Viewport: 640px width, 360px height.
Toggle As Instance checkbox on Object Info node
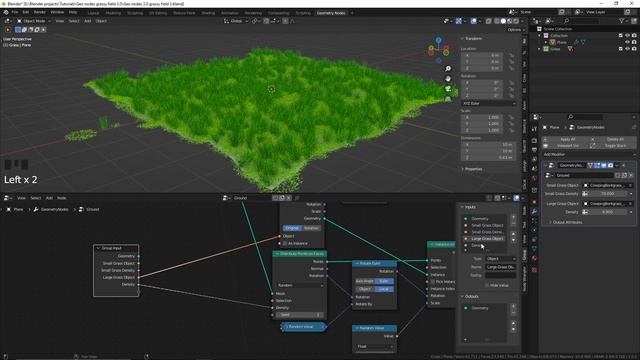coord(285,243)
